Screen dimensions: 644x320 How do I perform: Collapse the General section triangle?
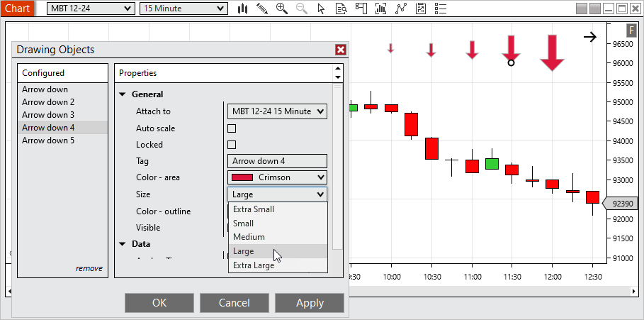click(123, 94)
